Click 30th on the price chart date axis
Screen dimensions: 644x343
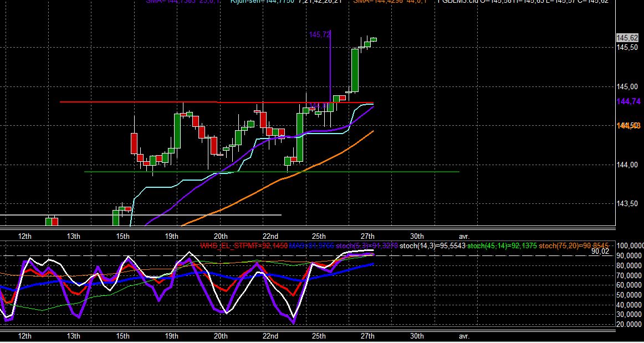point(417,236)
